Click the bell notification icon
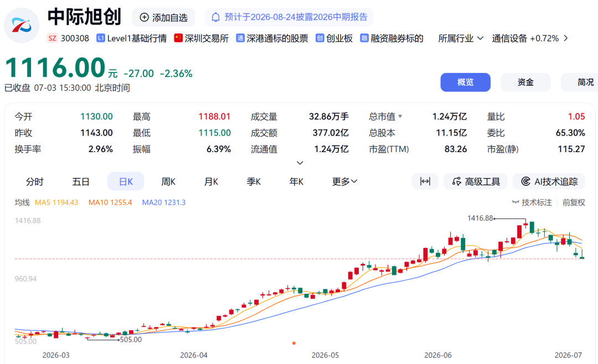The height and width of the screenshot is (364, 598). (216, 17)
